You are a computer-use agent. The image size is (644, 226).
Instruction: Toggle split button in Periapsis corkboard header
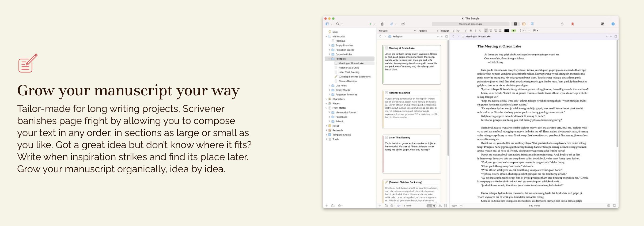click(x=446, y=36)
